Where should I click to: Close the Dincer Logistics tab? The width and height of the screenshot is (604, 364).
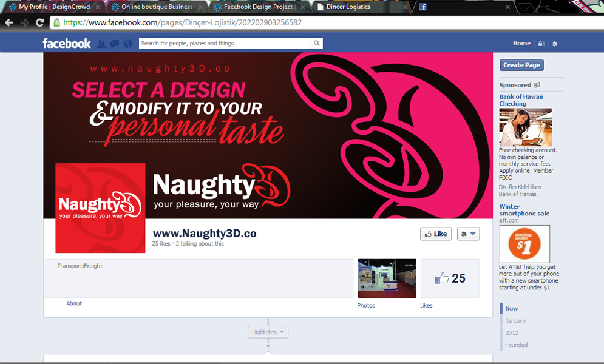click(x=405, y=7)
